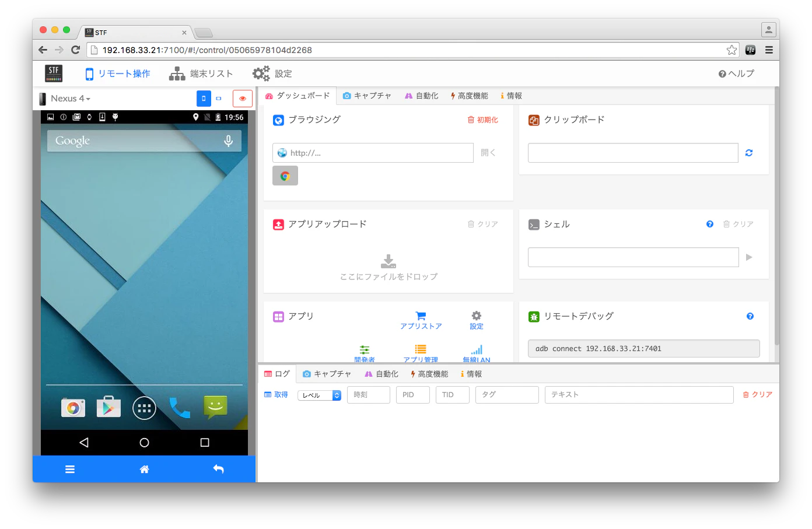812x529 pixels.
Task: Click the blue bar menu icon
Action: 70,469
